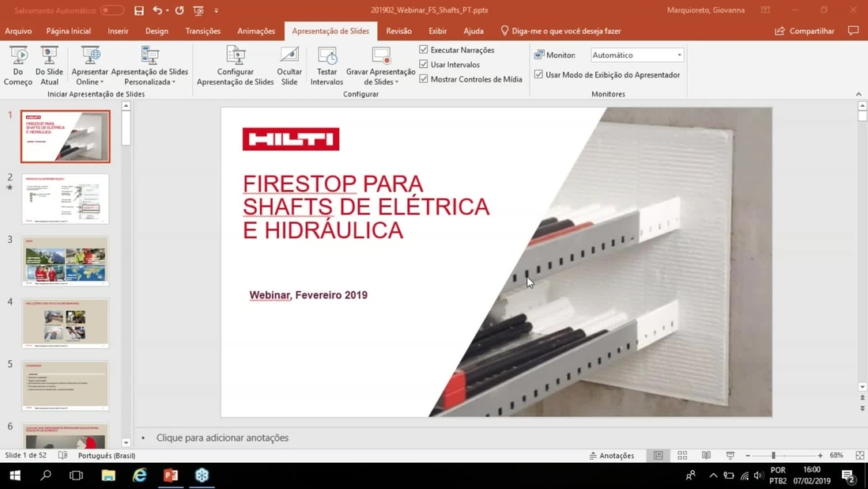868x489 pixels.
Task: Start slideshow Do Slide Atual
Action: (49, 66)
